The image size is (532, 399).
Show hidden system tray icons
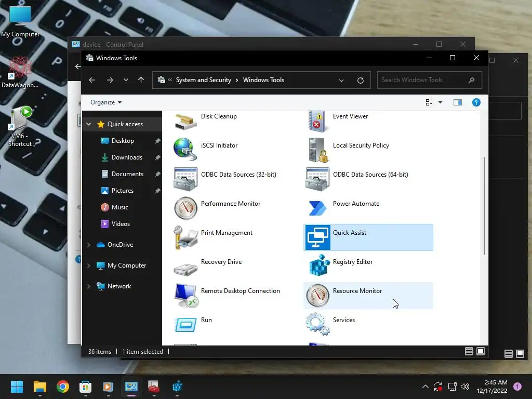click(x=425, y=387)
